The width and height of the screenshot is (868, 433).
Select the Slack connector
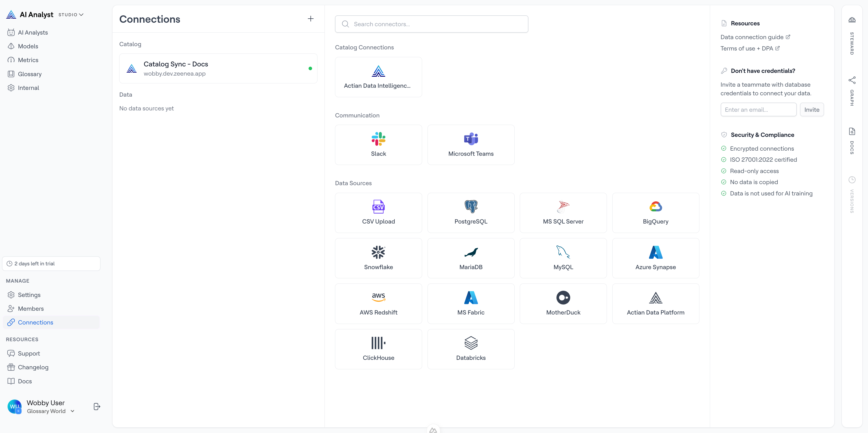pos(378,145)
